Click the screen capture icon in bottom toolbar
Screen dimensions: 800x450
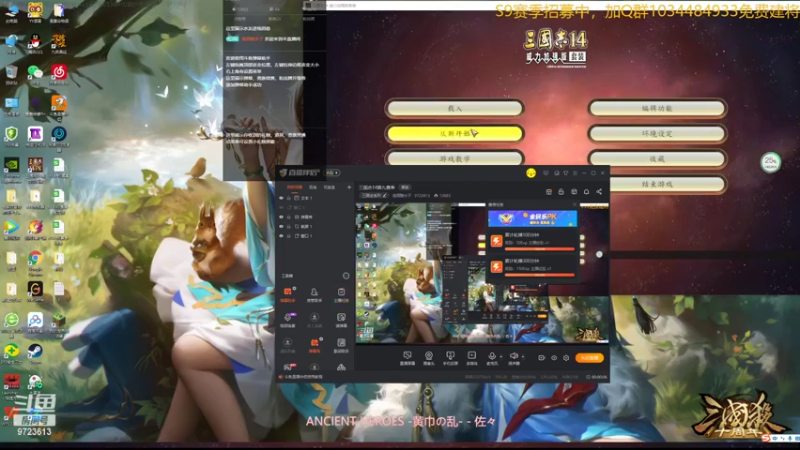pyautogui.click(x=407, y=355)
